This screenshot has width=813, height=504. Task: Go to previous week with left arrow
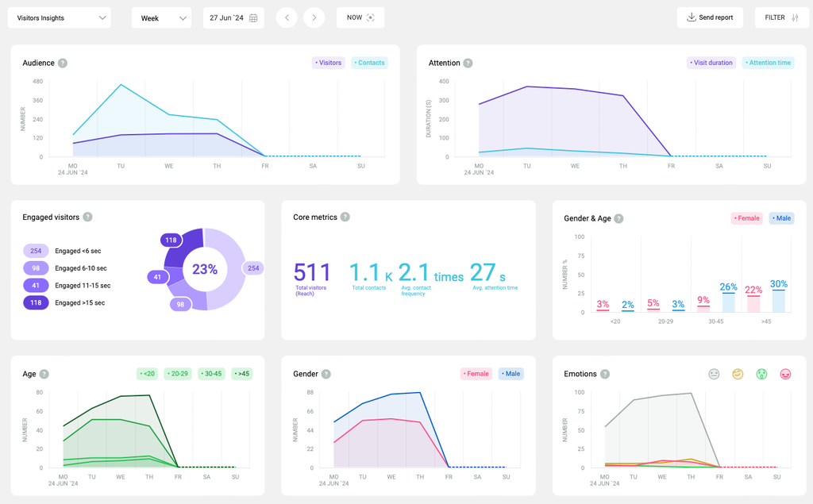tap(287, 17)
